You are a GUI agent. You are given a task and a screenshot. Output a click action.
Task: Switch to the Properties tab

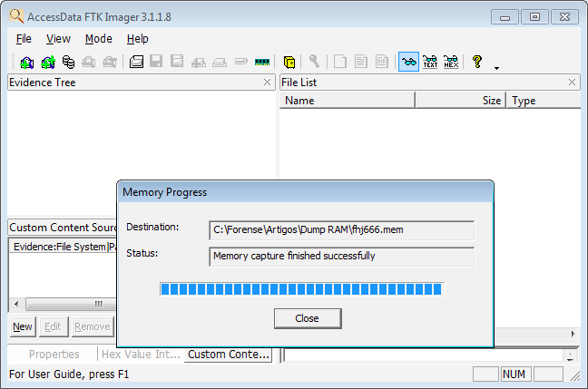coord(54,355)
